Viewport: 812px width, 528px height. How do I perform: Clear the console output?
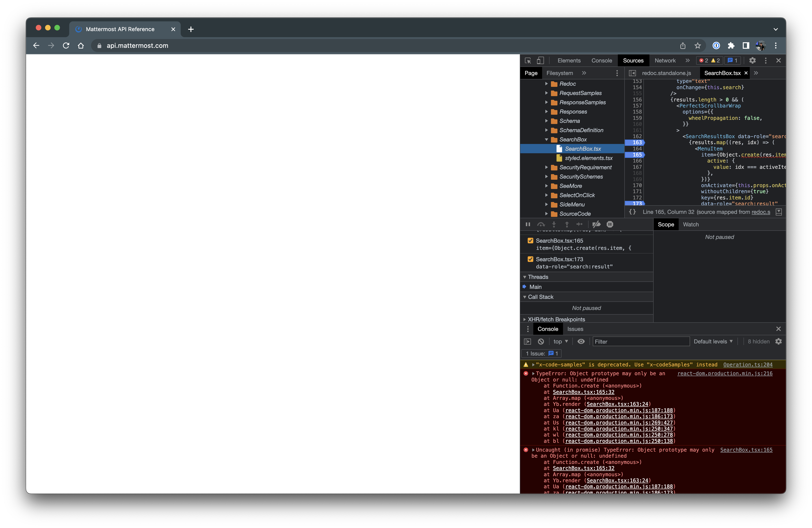(541, 341)
